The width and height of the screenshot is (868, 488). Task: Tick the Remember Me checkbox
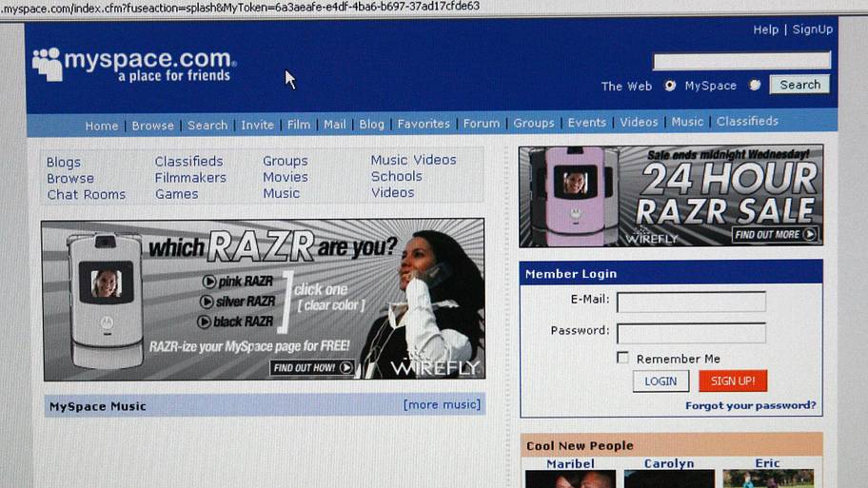622,358
